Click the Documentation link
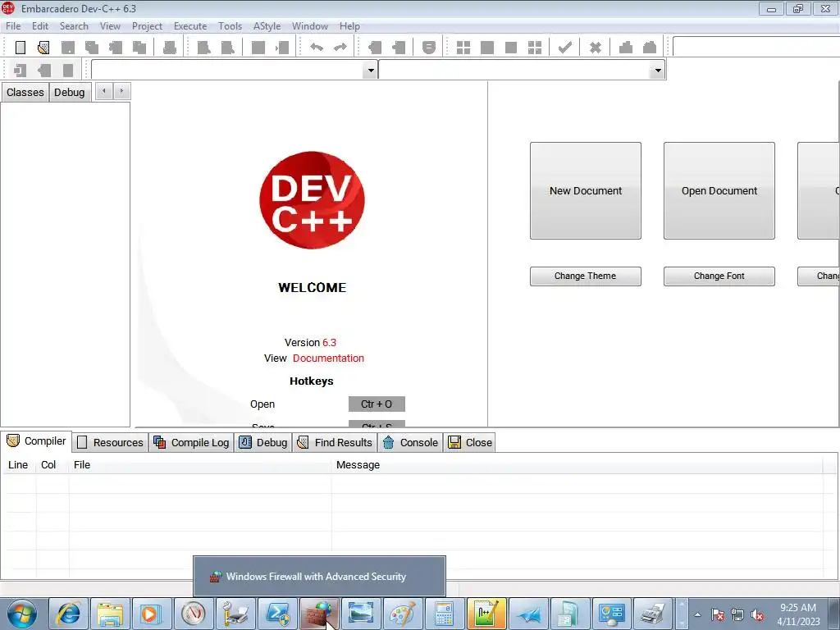840x630 pixels. pyautogui.click(x=328, y=358)
